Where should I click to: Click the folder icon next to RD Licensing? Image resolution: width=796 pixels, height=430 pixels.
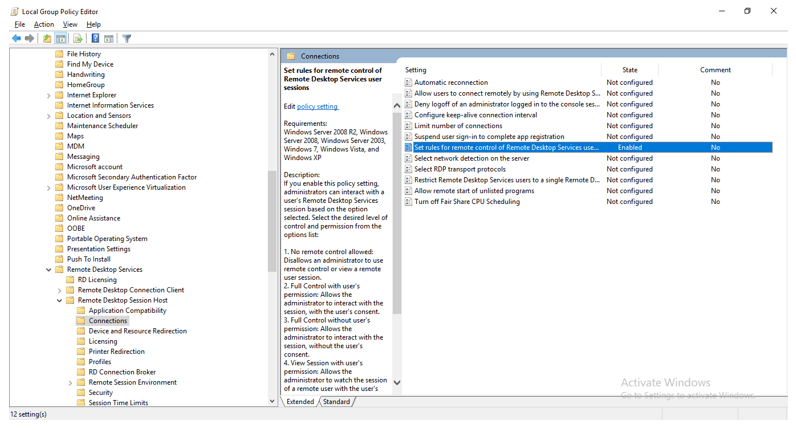70,280
